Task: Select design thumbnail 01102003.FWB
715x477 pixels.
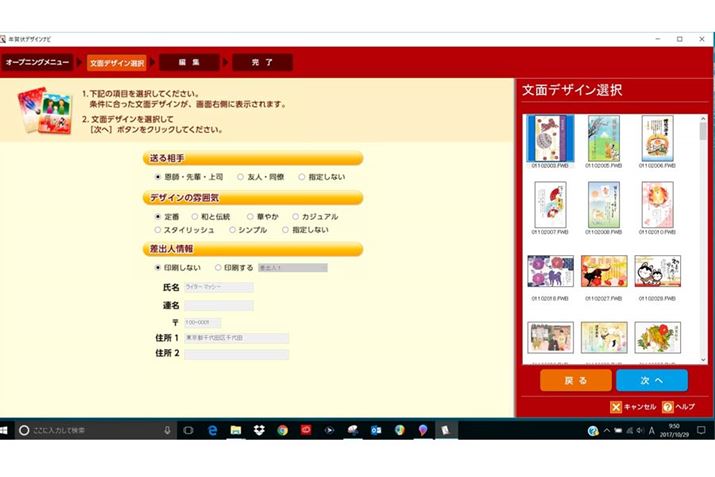Action: pos(550,139)
